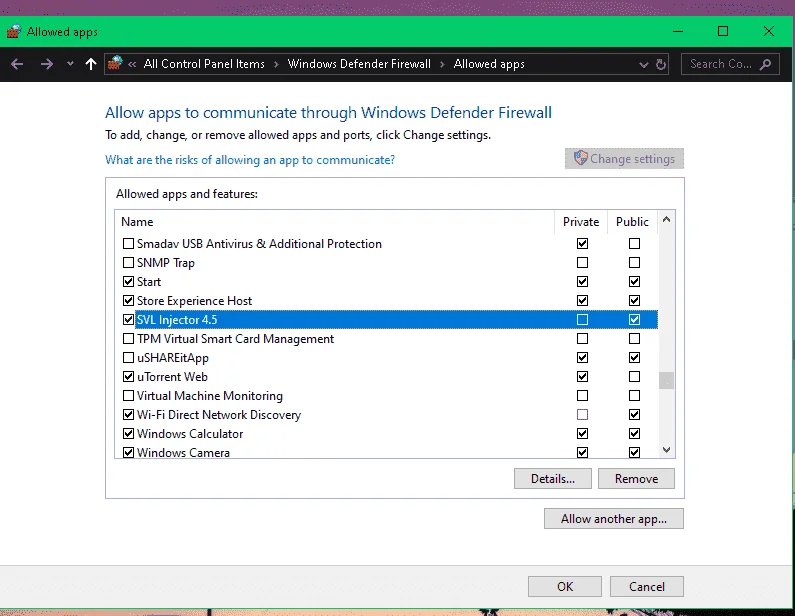Expand the address bar history chevron
This screenshot has height=616, width=795.
[x=644, y=65]
